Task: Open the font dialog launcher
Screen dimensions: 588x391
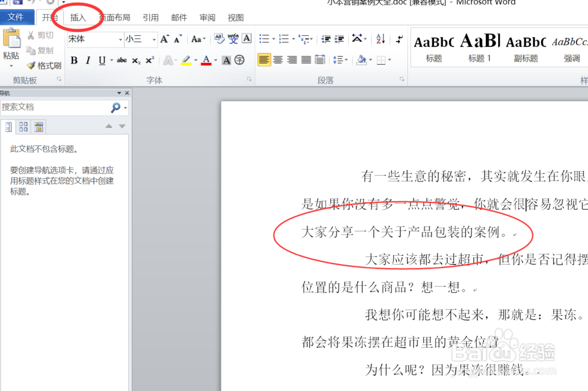Action: point(249,79)
